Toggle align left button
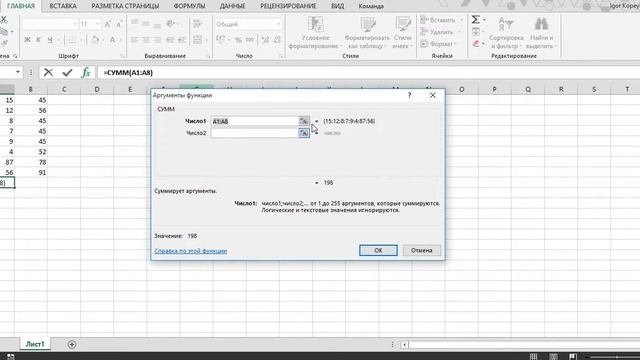640x360 pixels. point(134,40)
